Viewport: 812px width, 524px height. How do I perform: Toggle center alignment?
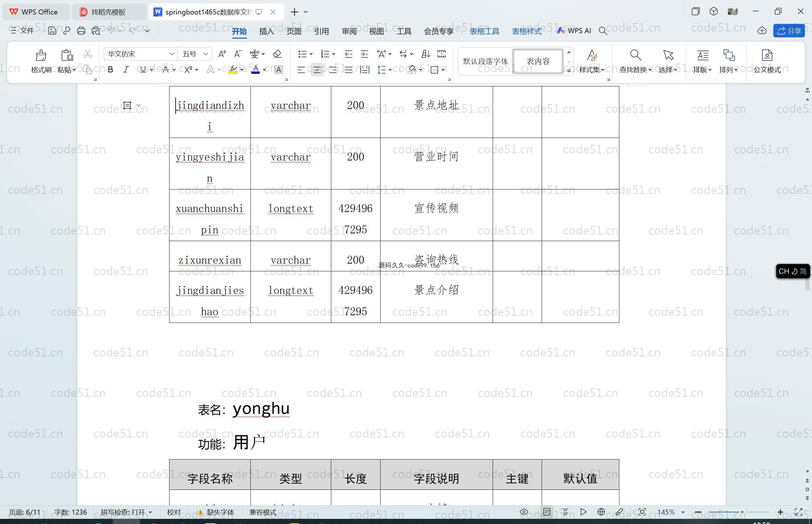(317, 70)
